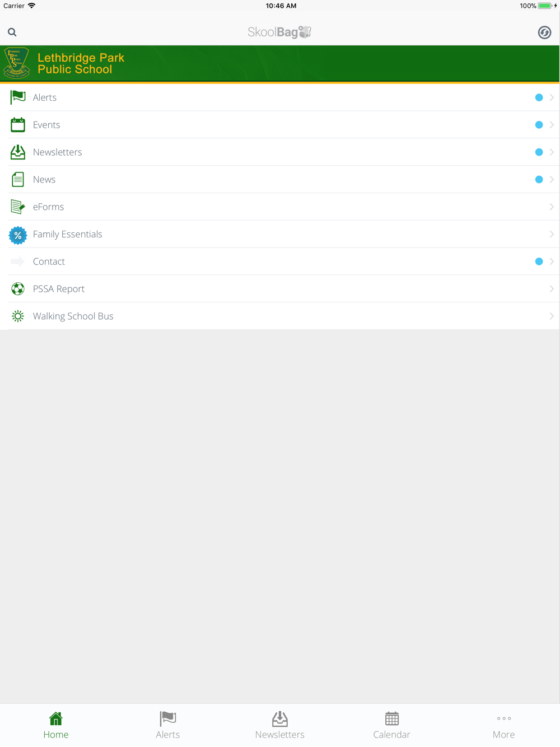Screen dimensions: 560x747
Task: Expand the eForms row chevron
Action: click(552, 207)
